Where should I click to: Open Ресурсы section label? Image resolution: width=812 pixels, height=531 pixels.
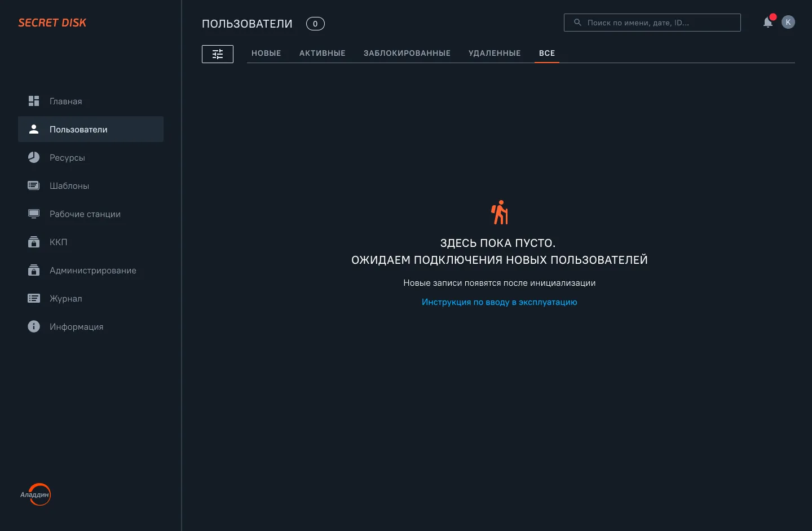67,158
